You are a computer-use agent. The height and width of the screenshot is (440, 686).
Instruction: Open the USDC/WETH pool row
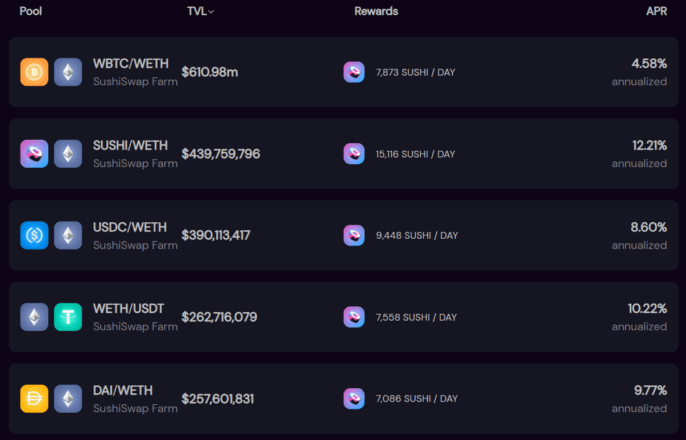[x=343, y=235]
